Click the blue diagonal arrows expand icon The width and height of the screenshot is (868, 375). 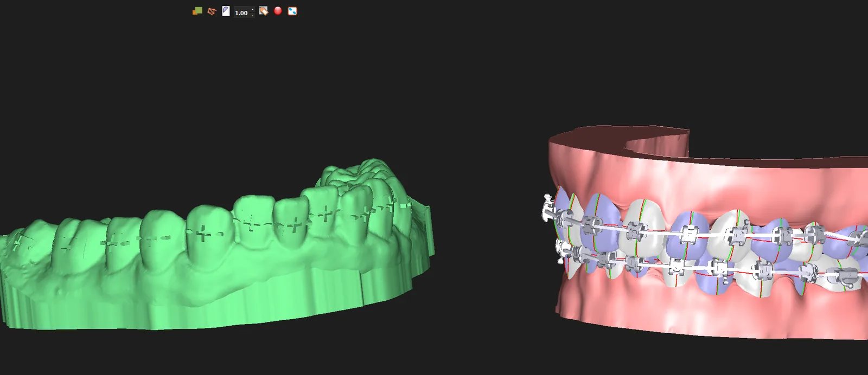pos(292,11)
